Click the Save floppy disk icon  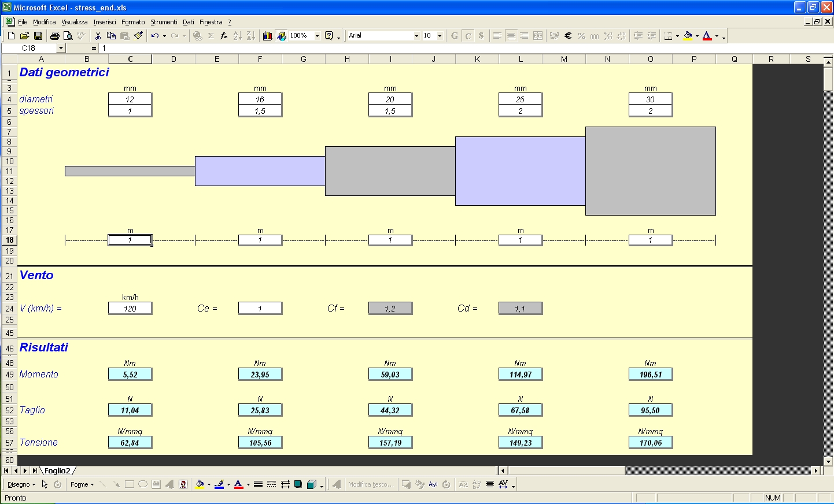[38, 36]
